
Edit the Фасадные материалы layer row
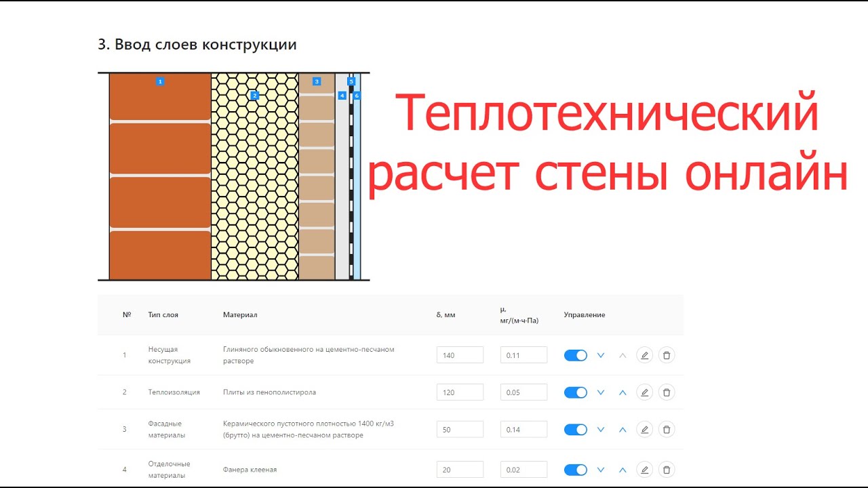pos(644,429)
